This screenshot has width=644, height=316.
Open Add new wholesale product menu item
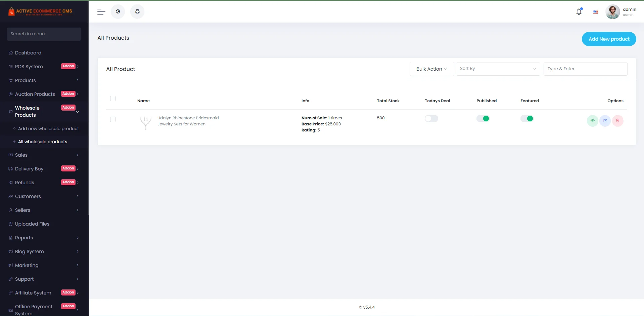click(48, 129)
